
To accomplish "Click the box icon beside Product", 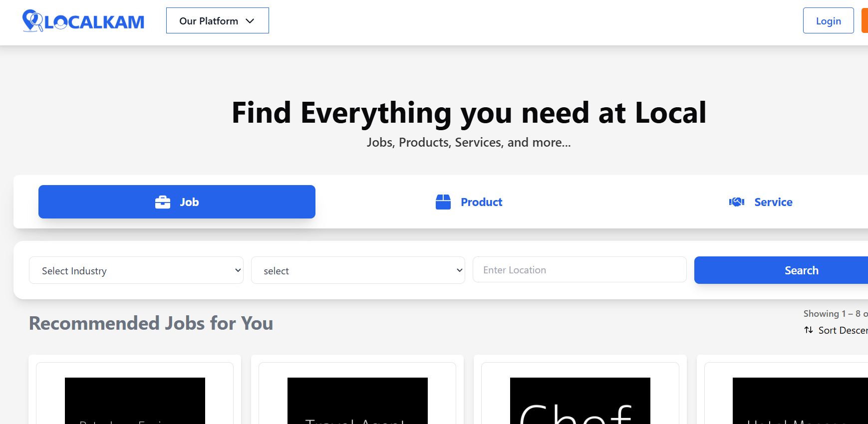I will tap(443, 202).
